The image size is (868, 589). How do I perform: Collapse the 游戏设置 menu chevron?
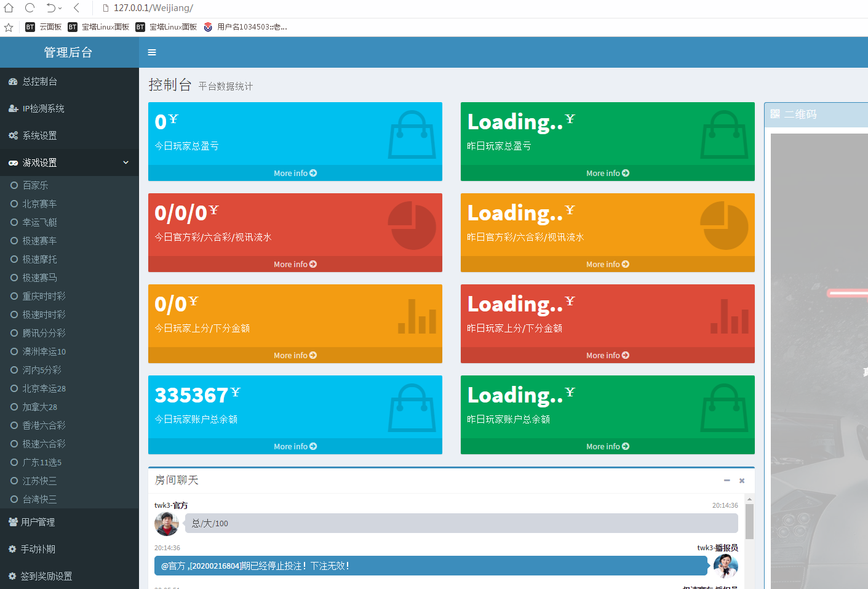click(x=125, y=162)
